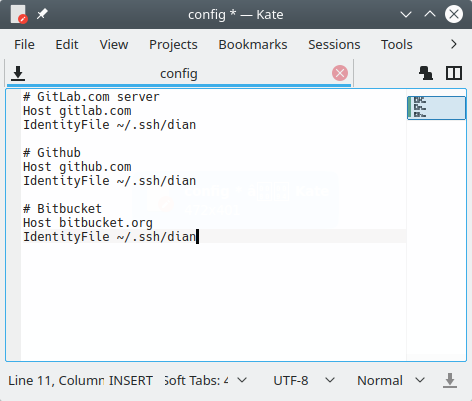Click the window shade down chevron in title bar
The width and height of the screenshot is (472, 401).
[406, 14]
